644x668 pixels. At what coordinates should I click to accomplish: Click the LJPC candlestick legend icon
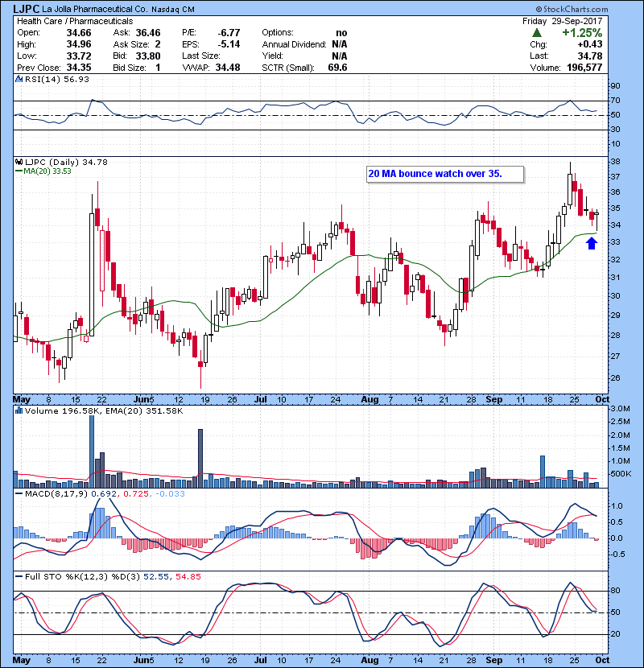tap(19, 162)
